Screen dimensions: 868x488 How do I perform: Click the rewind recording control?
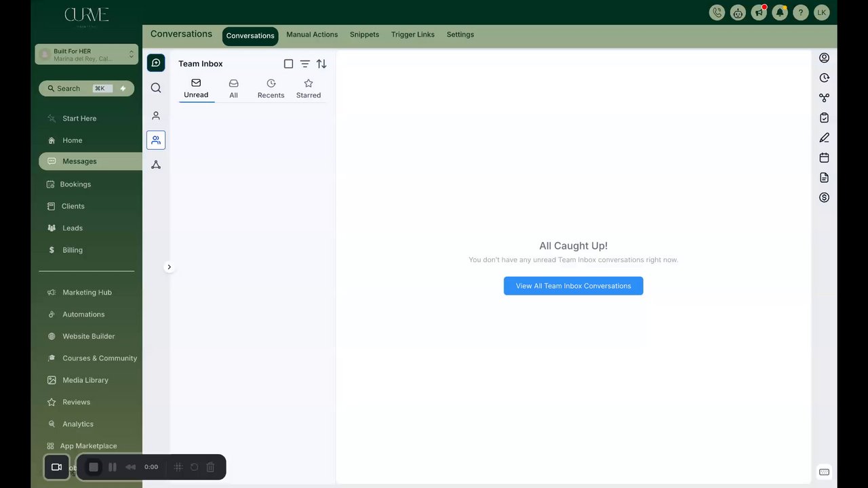tap(131, 467)
